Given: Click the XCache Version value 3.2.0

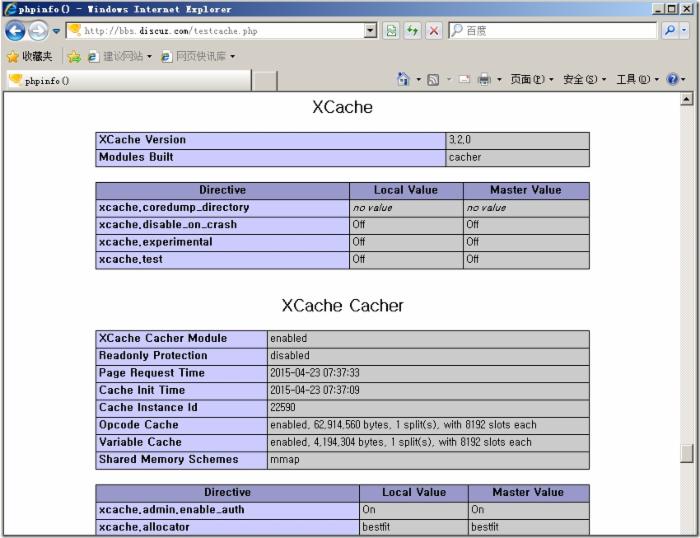Looking at the screenshot, I should click(459, 140).
